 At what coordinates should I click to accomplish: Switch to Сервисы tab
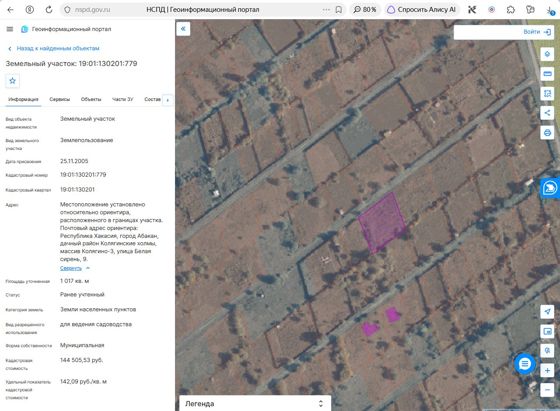(x=60, y=99)
